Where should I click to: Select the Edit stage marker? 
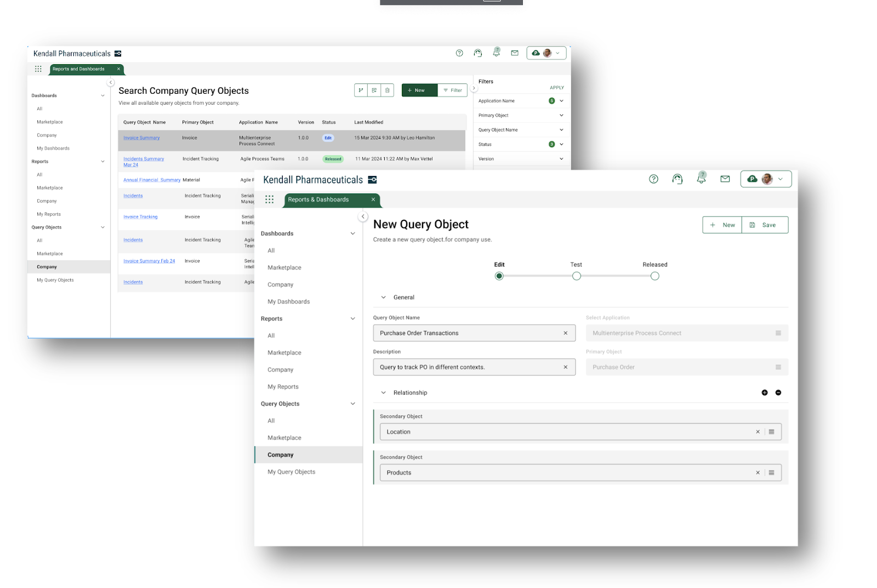pos(499,276)
